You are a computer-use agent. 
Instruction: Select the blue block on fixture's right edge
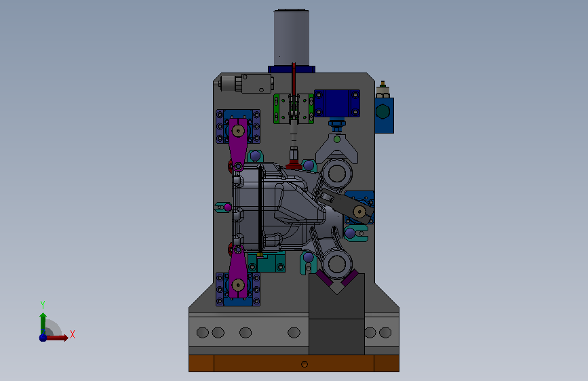point(385,115)
